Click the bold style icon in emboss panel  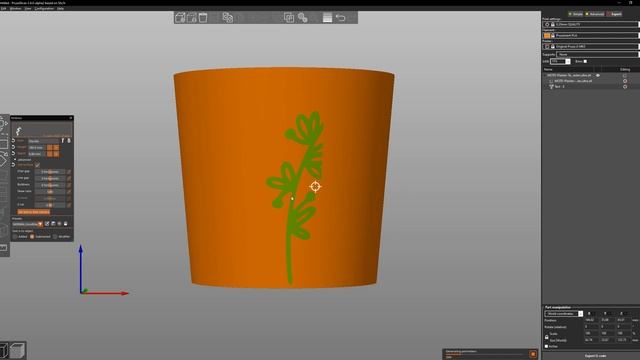[x=69, y=141]
